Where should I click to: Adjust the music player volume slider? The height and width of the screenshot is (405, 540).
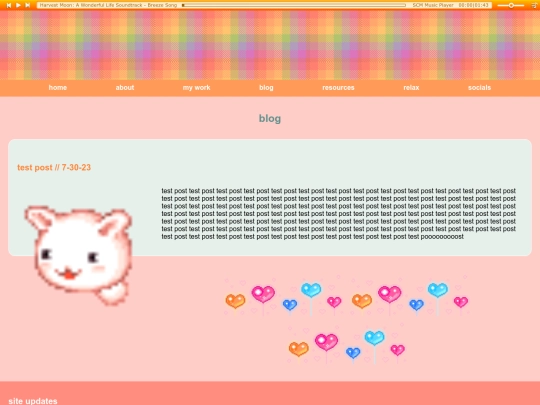511,5
